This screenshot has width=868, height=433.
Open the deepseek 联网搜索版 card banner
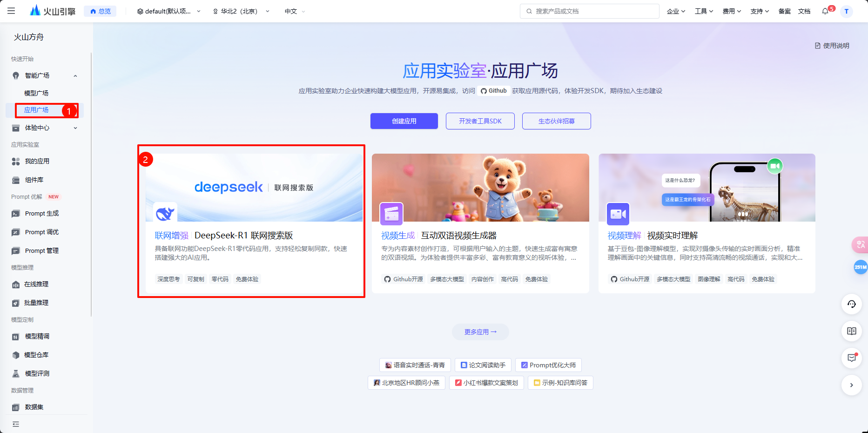[254, 188]
